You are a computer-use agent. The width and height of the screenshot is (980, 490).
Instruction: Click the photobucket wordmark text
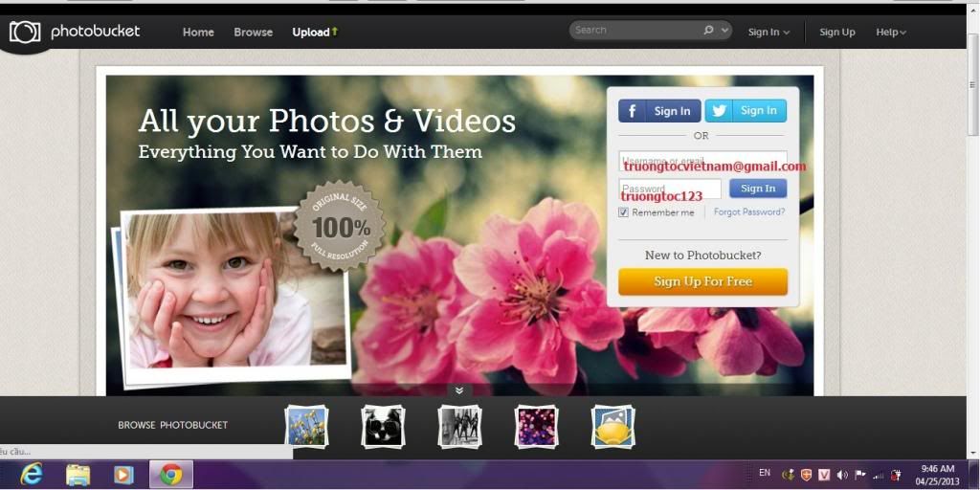[x=95, y=32]
